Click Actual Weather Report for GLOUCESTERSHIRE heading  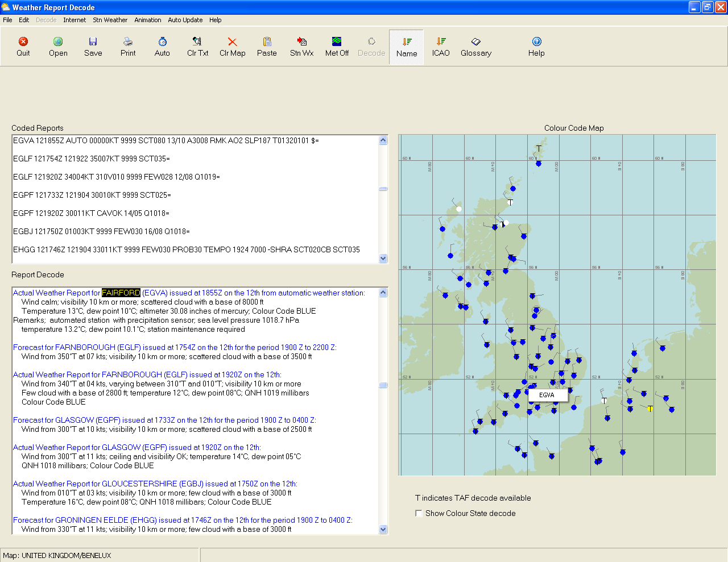click(155, 484)
